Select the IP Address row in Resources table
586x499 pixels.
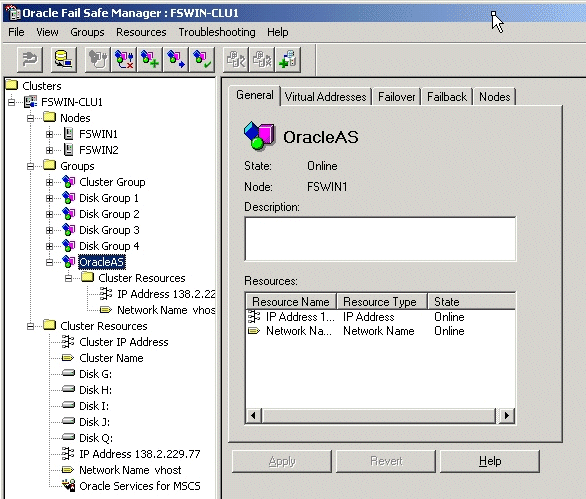tap(380, 317)
